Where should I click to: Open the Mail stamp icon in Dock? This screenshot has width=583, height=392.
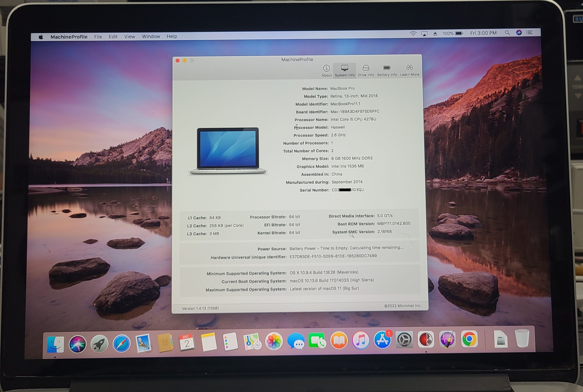[x=143, y=343]
